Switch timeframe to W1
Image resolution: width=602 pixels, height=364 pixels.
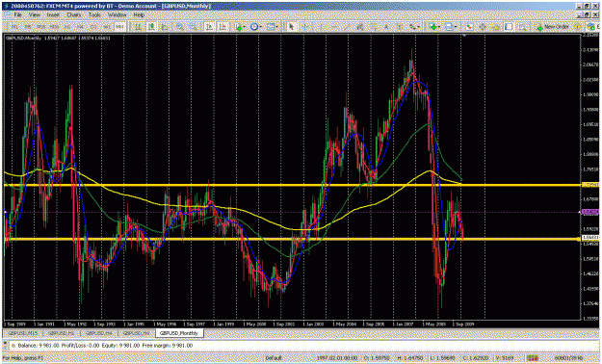tap(107, 27)
